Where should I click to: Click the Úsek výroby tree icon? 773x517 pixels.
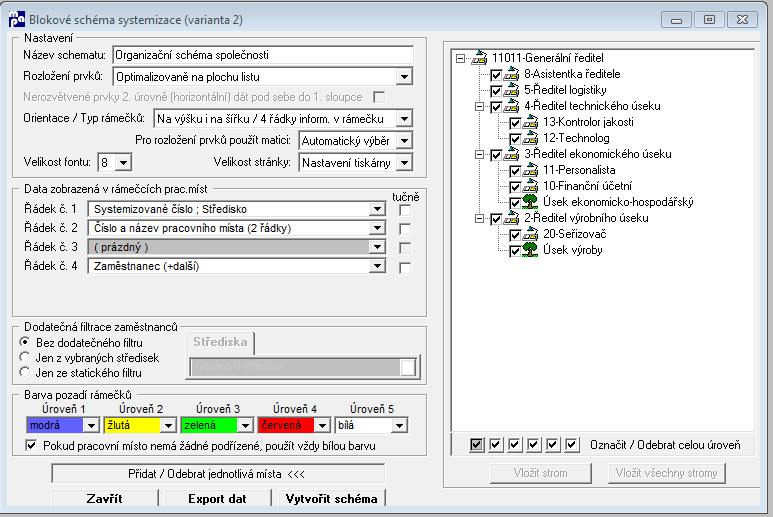click(530, 250)
